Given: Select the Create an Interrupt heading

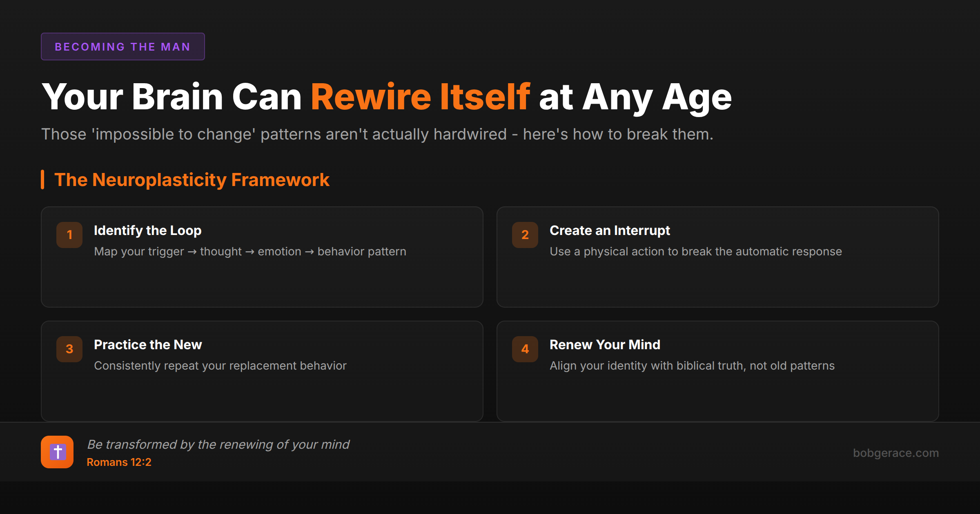Looking at the screenshot, I should 610,230.
